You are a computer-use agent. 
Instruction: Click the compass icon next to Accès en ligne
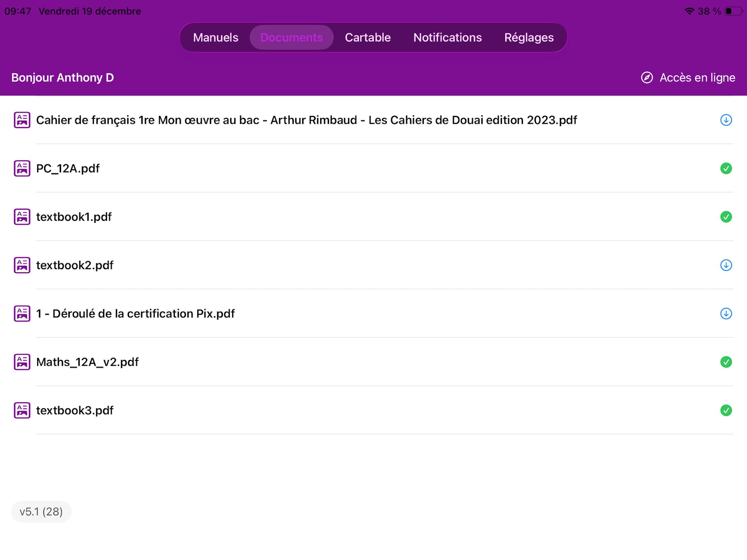[x=647, y=78]
